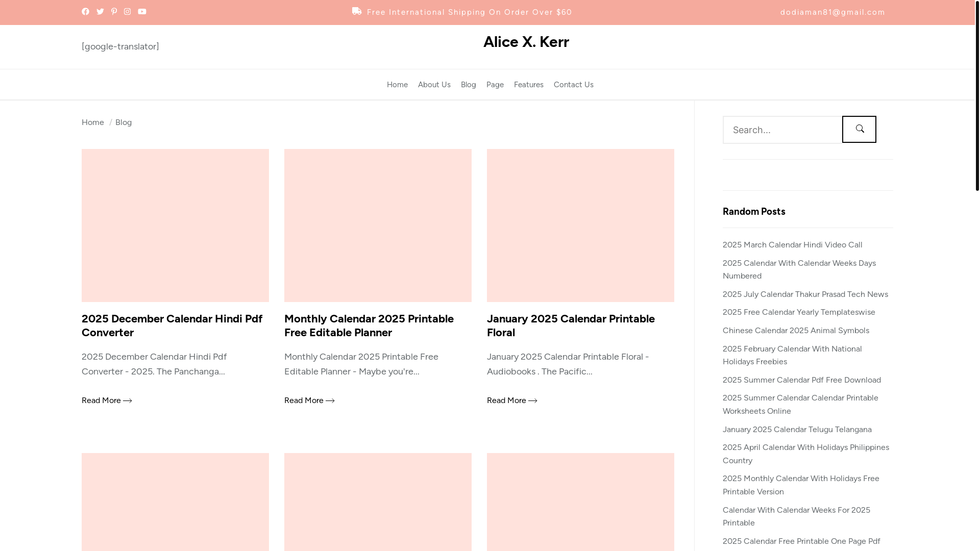This screenshot has height=551, width=980.
Task: Click the January Calendar Floral post excerpt
Action: (568, 364)
